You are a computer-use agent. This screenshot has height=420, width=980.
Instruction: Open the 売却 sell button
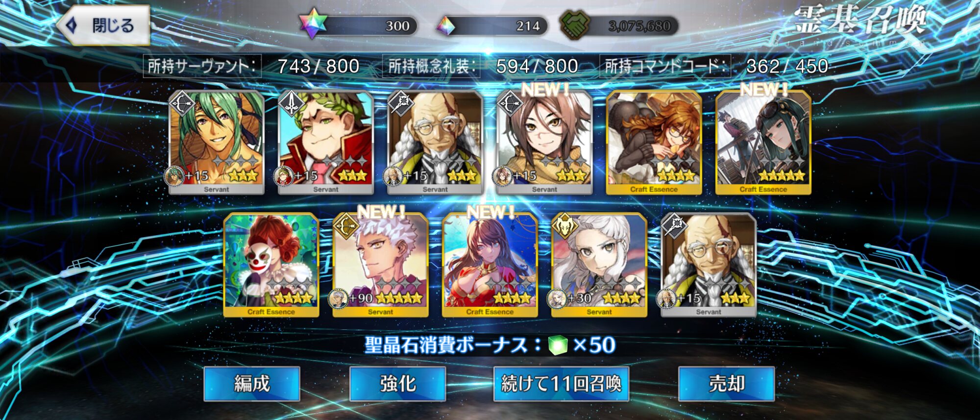(x=726, y=383)
